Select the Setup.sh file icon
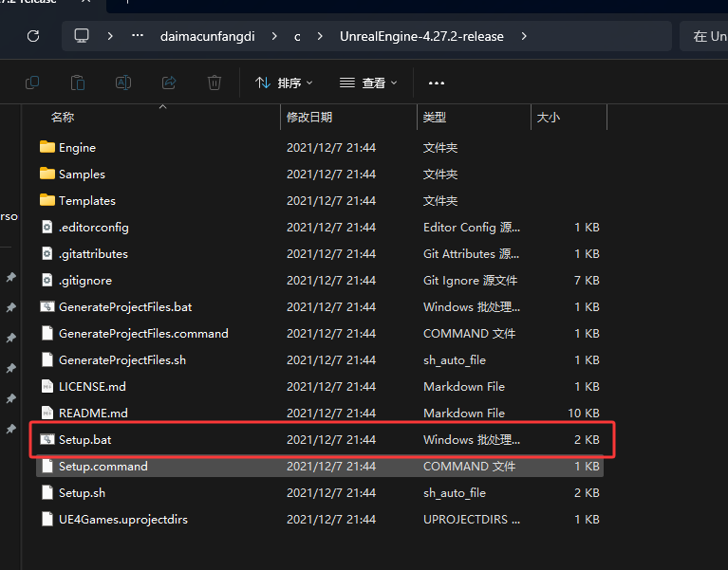The height and width of the screenshot is (570, 728). coord(47,492)
